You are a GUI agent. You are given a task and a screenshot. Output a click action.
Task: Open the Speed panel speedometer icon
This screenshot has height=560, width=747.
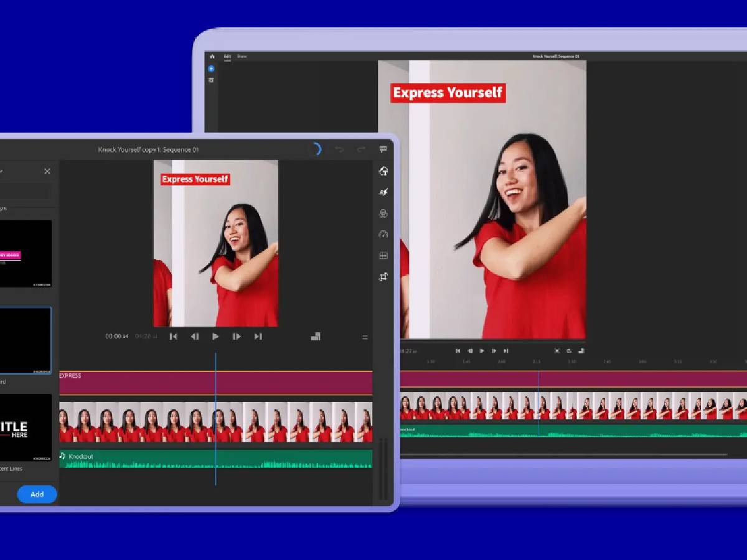pos(383,235)
